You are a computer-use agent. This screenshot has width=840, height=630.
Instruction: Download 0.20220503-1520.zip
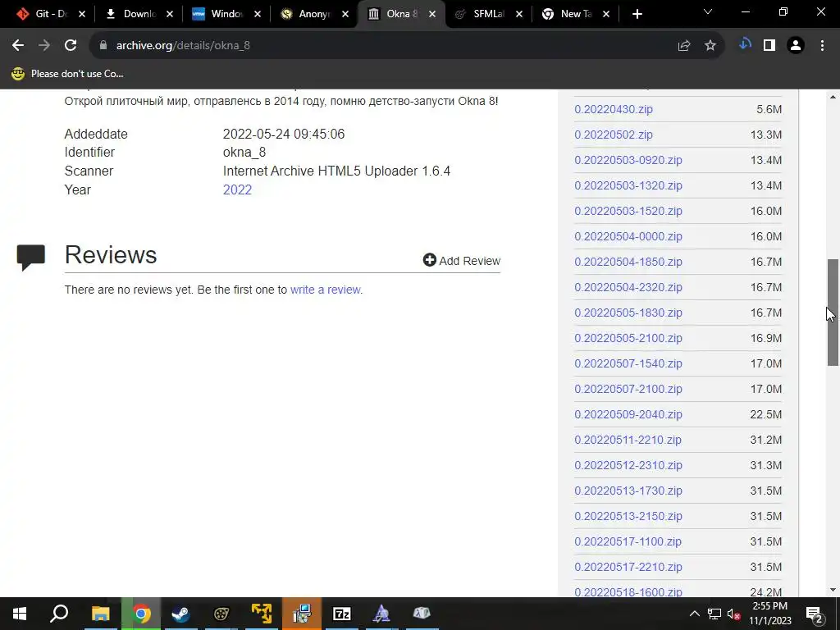(628, 211)
